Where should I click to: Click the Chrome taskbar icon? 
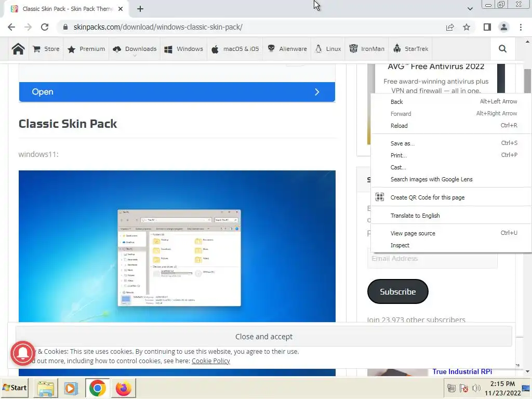click(97, 388)
